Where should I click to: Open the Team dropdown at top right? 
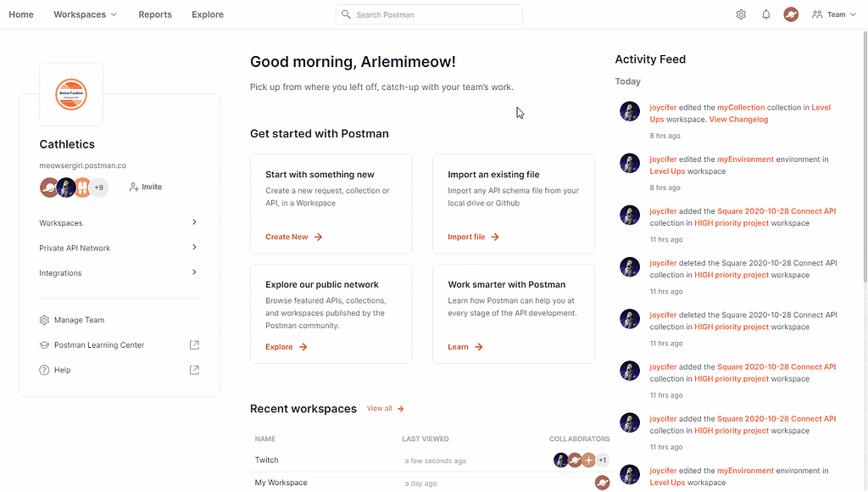(833, 14)
